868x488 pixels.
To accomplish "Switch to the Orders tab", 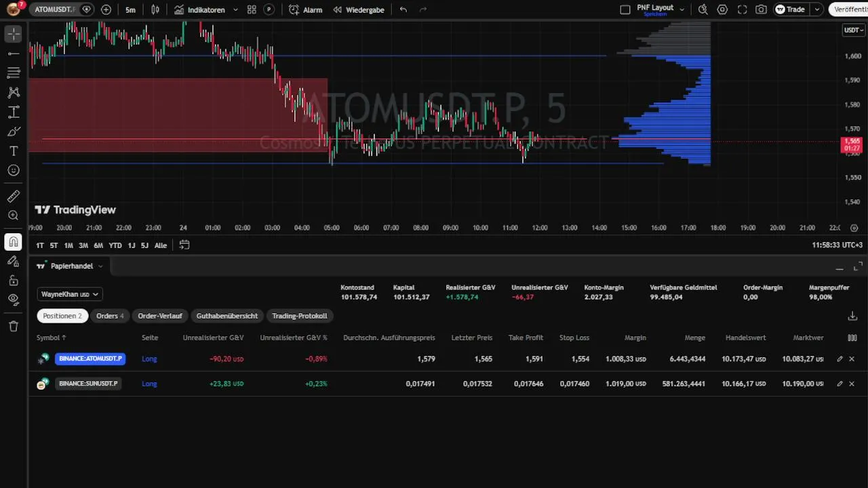I will (x=110, y=316).
